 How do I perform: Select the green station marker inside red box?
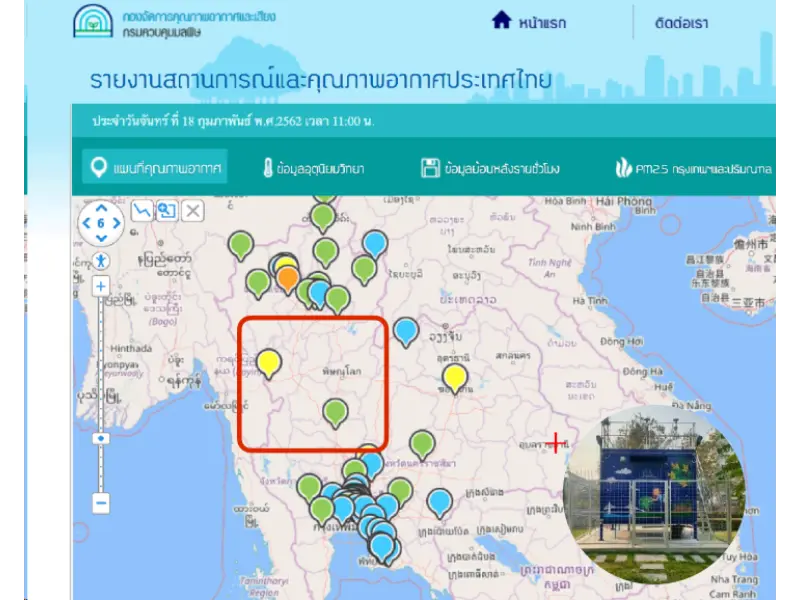coord(336,410)
